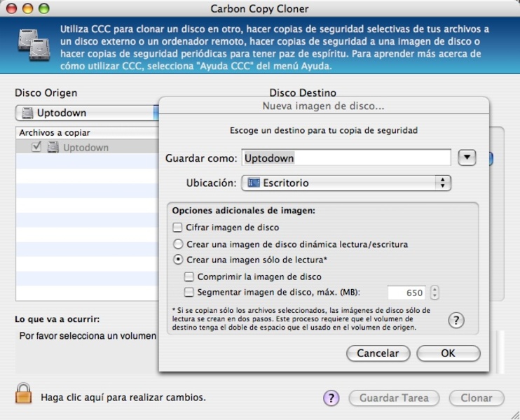520x420 pixels.
Task: Enable Cifrar imagen de disco checkbox
Action: [177, 227]
